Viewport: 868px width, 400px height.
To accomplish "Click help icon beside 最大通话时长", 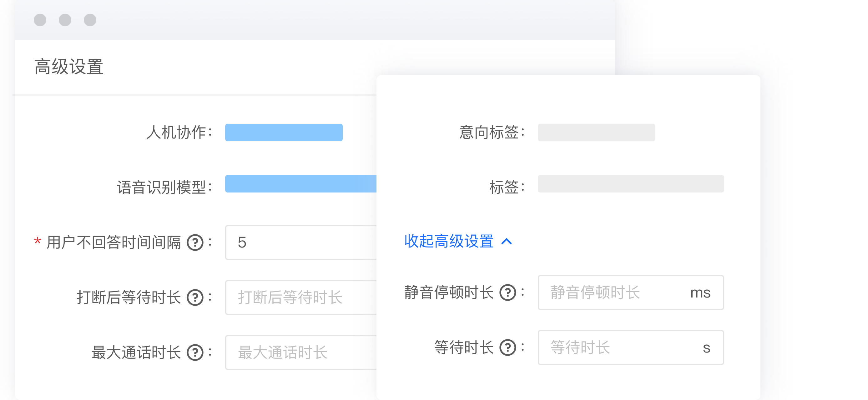I will 195,352.
